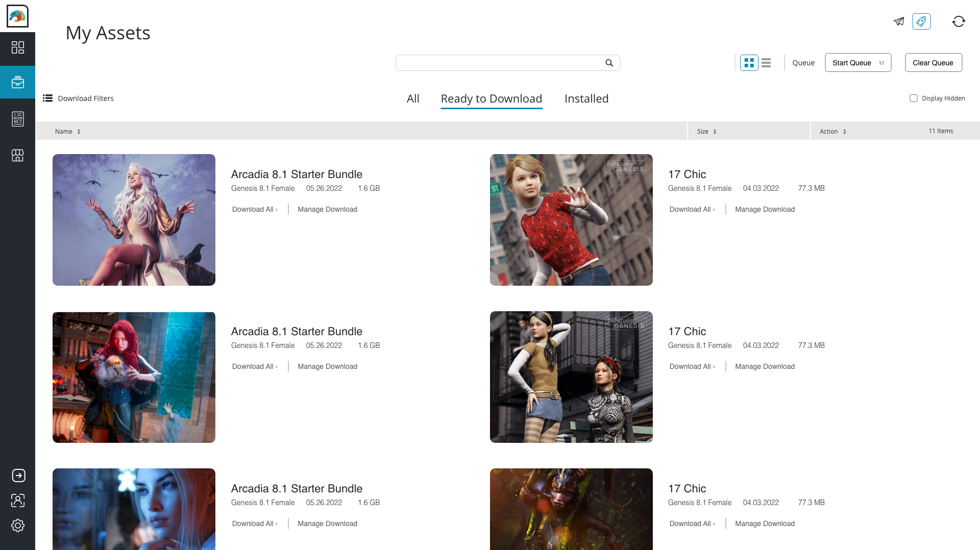This screenshot has width=980, height=550.
Task: Download All for the third Arcadia bundle
Action: tap(255, 523)
